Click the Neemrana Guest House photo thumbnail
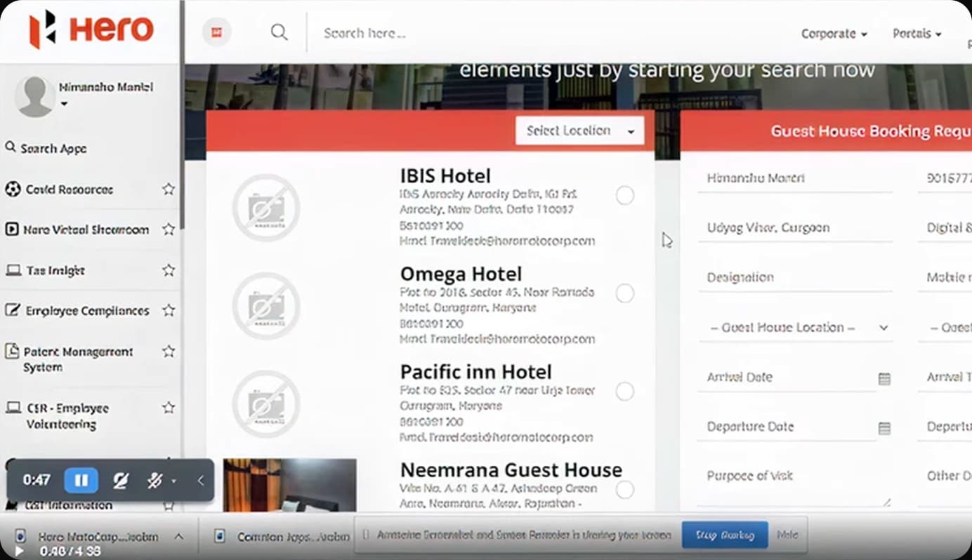 [x=289, y=485]
